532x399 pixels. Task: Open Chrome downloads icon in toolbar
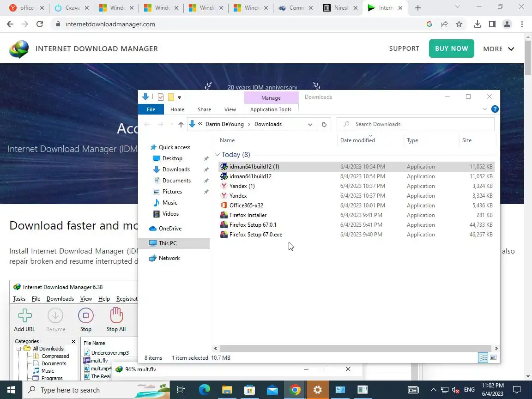(x=478, y=24)
